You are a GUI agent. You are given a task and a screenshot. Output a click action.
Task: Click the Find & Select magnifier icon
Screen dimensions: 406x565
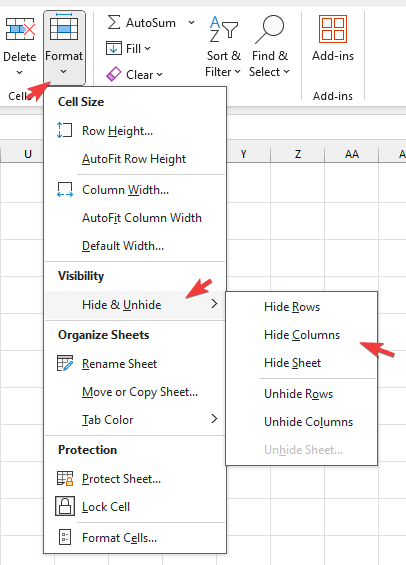pyautogui.click(x=270, y=29)
